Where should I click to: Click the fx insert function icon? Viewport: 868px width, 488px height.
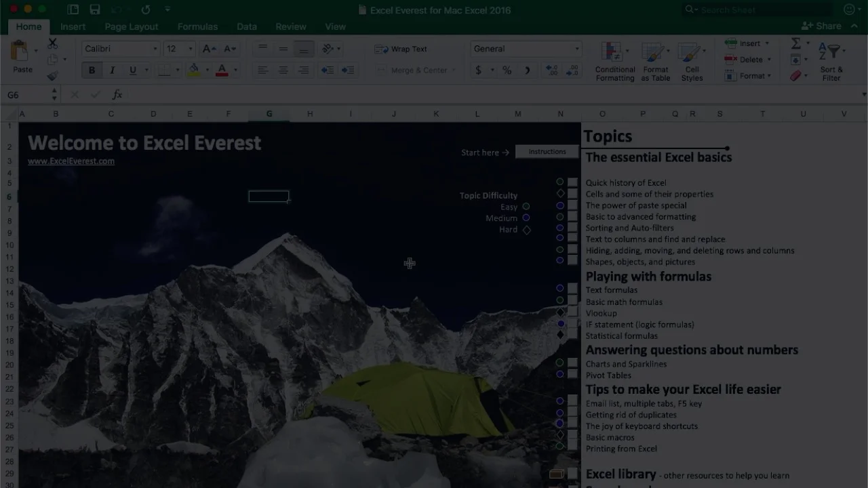click(117, 95)
